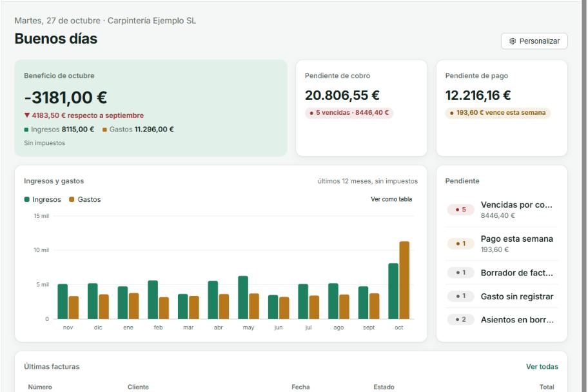Click the June Gastos bar in chart
This screenshot has width=588, height=392.
point(284,308)
